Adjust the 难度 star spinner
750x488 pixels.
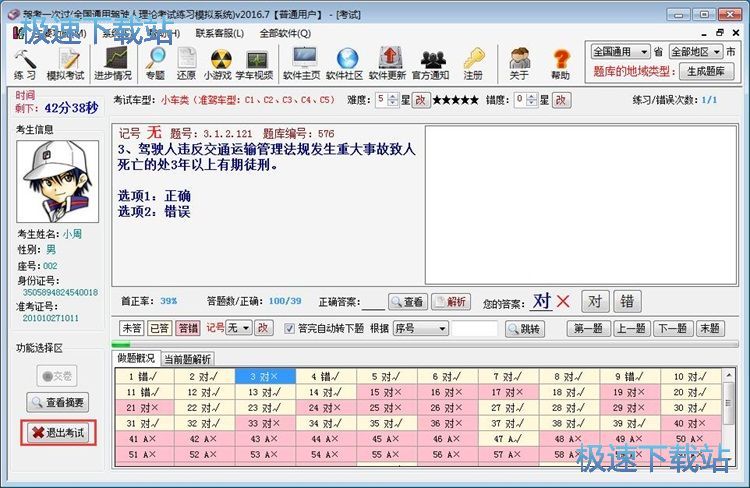tap(393, 100)
